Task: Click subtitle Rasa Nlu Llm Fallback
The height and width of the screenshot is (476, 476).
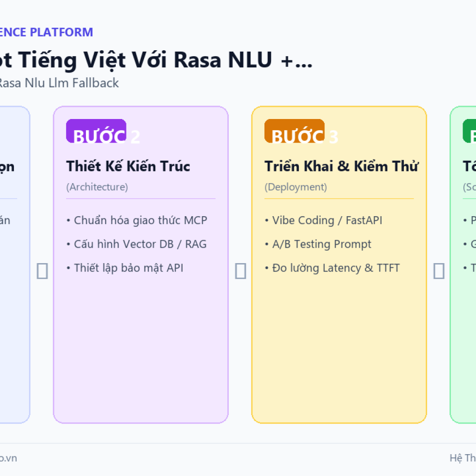Action: 59,83
